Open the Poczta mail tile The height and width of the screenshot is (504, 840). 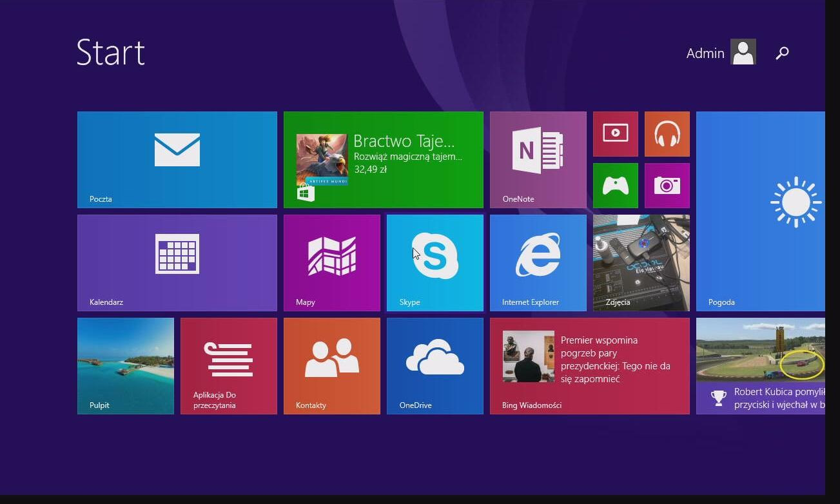[177, 160]
